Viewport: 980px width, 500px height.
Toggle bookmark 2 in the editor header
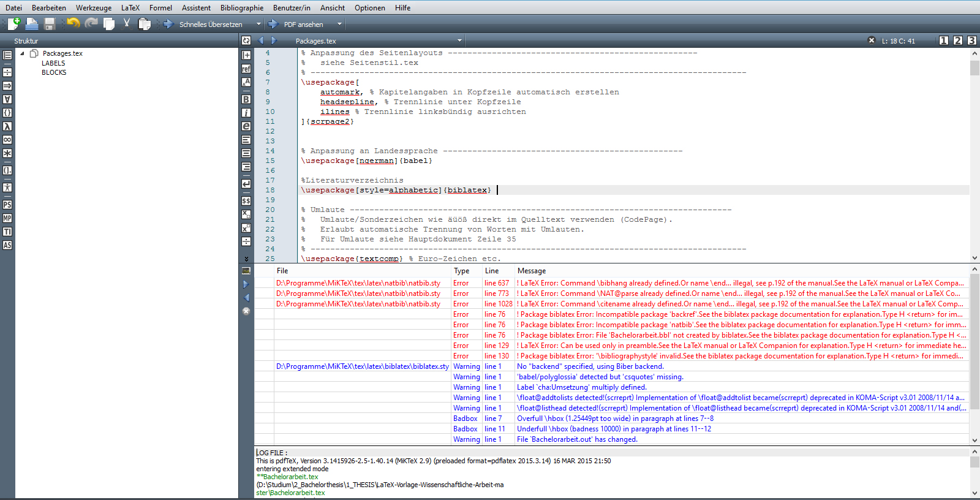[x=958, y=40]
